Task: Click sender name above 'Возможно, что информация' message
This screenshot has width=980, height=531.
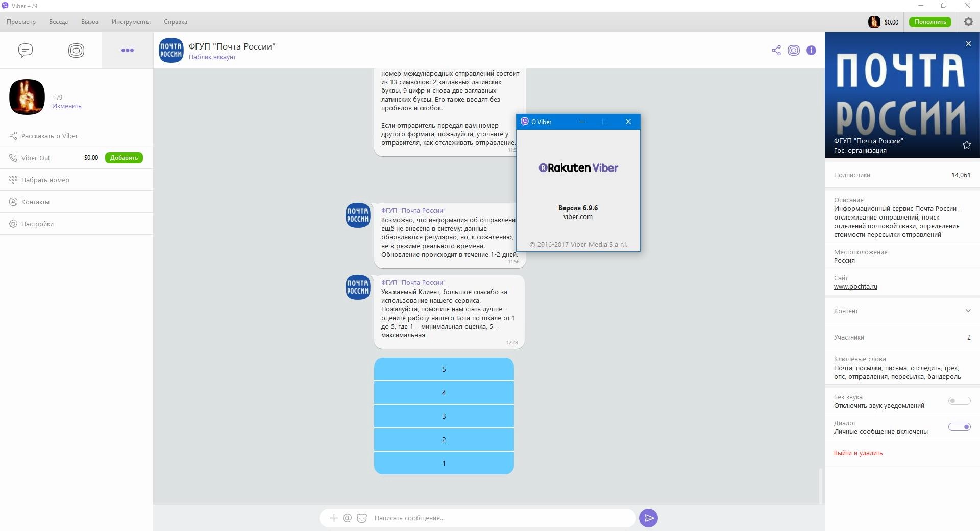Action: pyautogui.click(x=413, y=210)
